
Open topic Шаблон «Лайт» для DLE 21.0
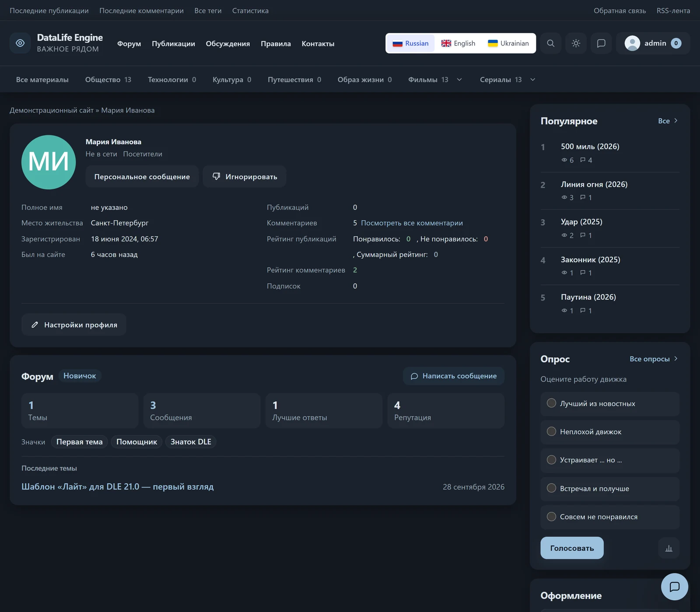coord(117,487)
